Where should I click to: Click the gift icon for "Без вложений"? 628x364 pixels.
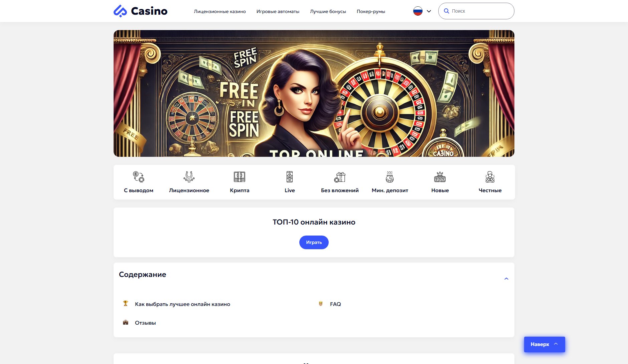tap(340, 177)
